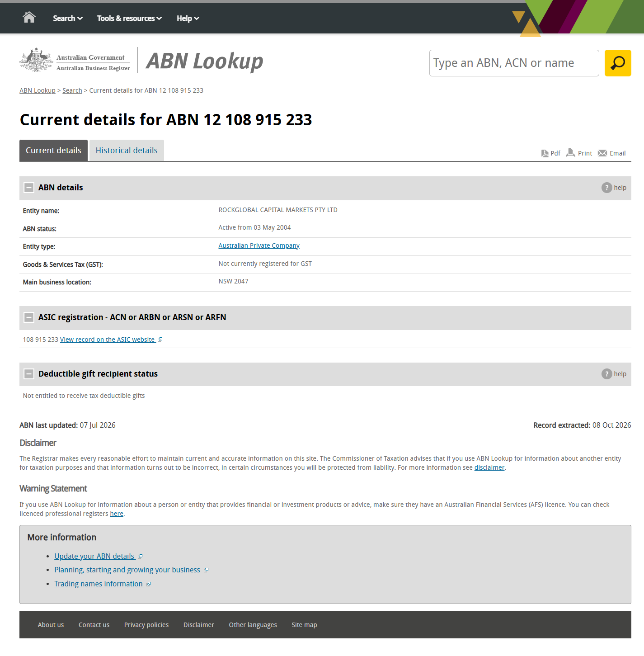The width and height of the screenshot is (644, 656).
Task: Expand the Tools & resources menu
Action: 129,18
